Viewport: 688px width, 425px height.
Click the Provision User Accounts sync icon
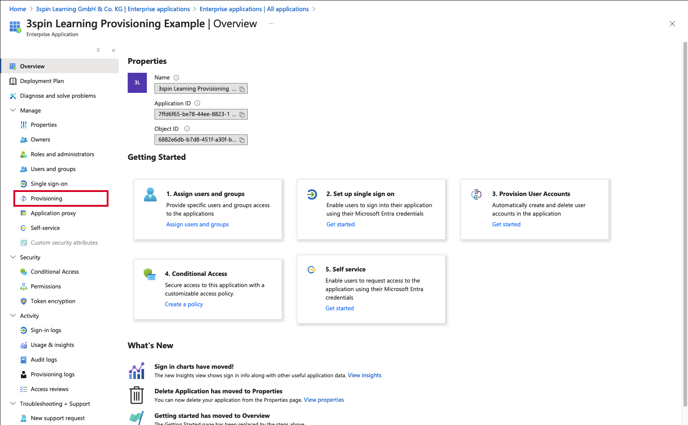point(476,194)
